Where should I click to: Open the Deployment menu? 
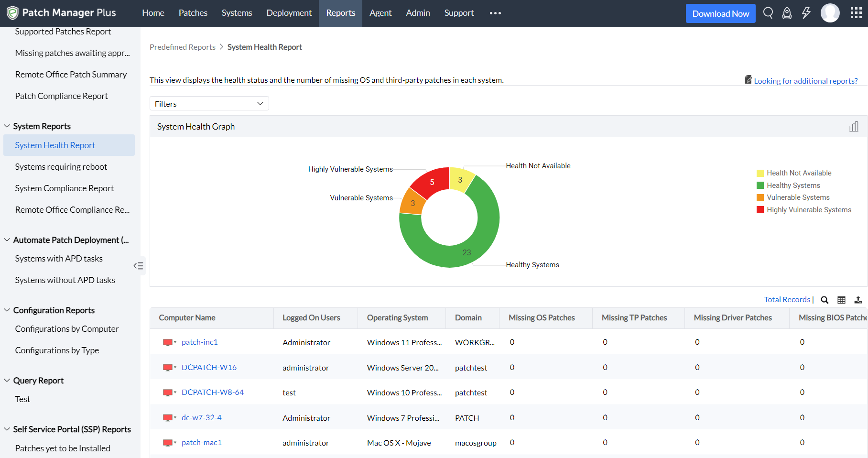point(289,13)
